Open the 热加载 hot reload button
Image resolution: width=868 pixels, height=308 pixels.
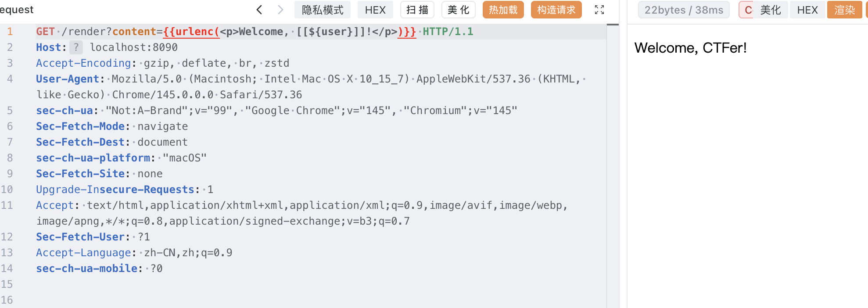503,10
